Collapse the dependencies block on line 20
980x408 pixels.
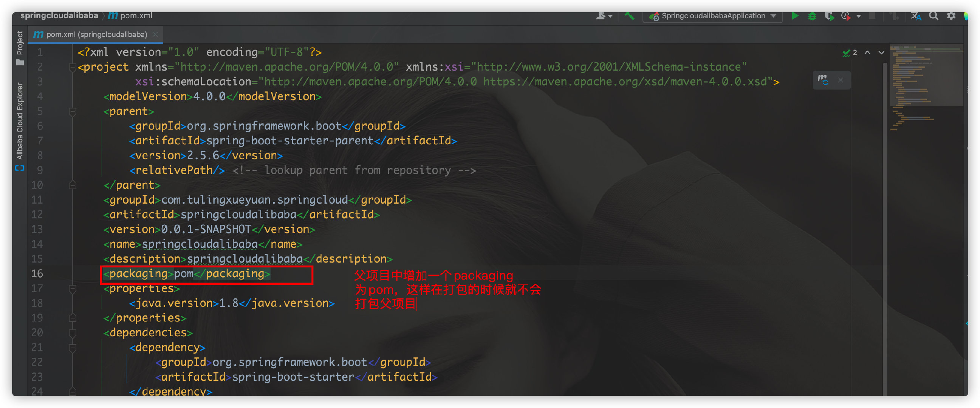click(72, 333)
